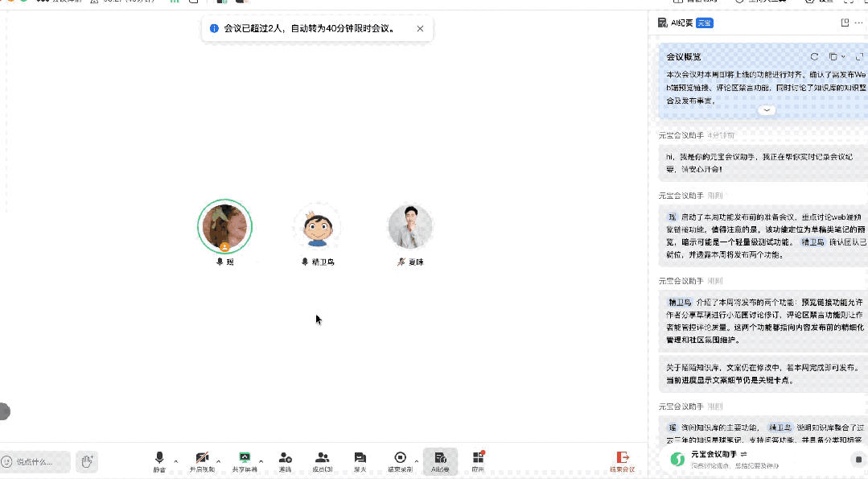The width and height of the screenshot is (868, 479).
Task: Toggle the raise hand control
Action: [x=87, y=461]
